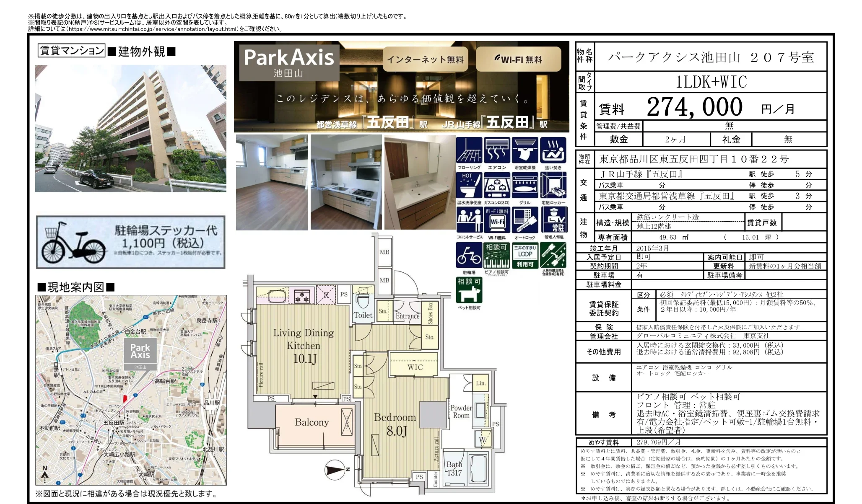This screenshot has height=504, width=862.
Task: Click the Living Dining Kitchen 10.1J label
Action: click(x=304, y=346)
